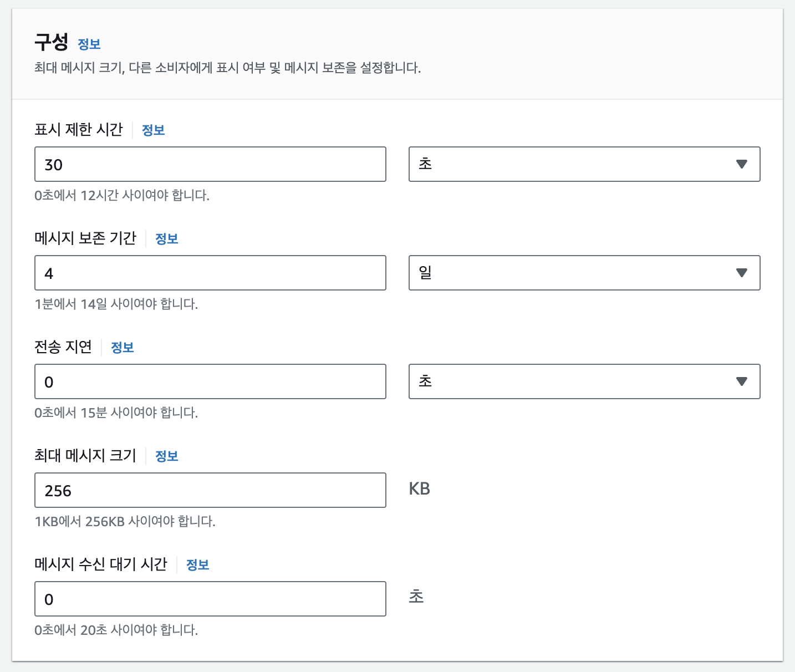795x672 pixels.
Task: Click the 메시지 수신 대기 시간 label
Action: (x=101, y=564)
